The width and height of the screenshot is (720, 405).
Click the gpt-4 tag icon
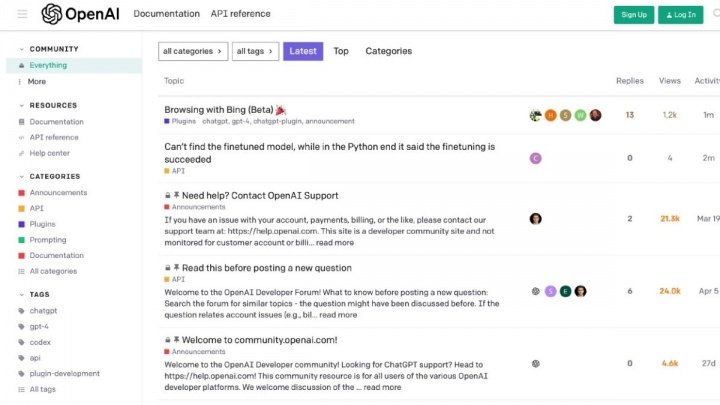pos(21,326)
